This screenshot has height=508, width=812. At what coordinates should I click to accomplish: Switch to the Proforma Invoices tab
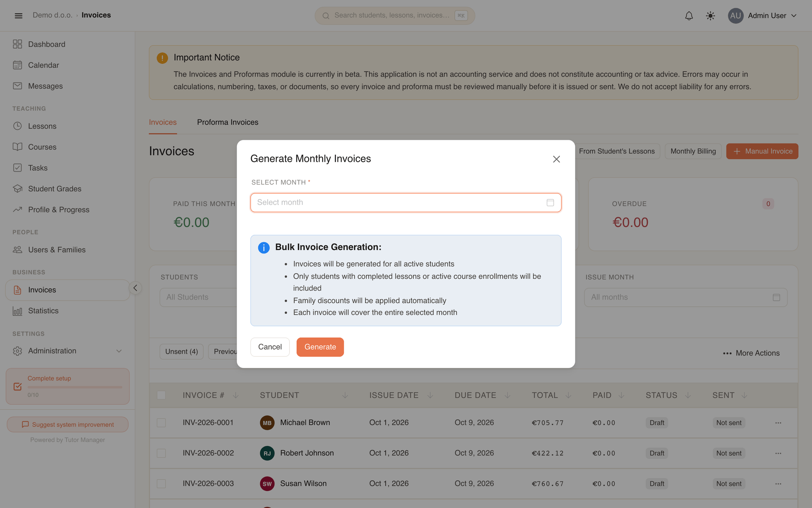point(227,122)
